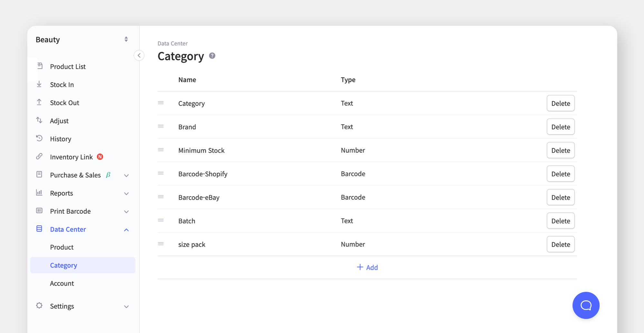Click the Inventory Link chain icon
Image resolution: width=644 pixels, height=333 pixels.
click(39, 156)
